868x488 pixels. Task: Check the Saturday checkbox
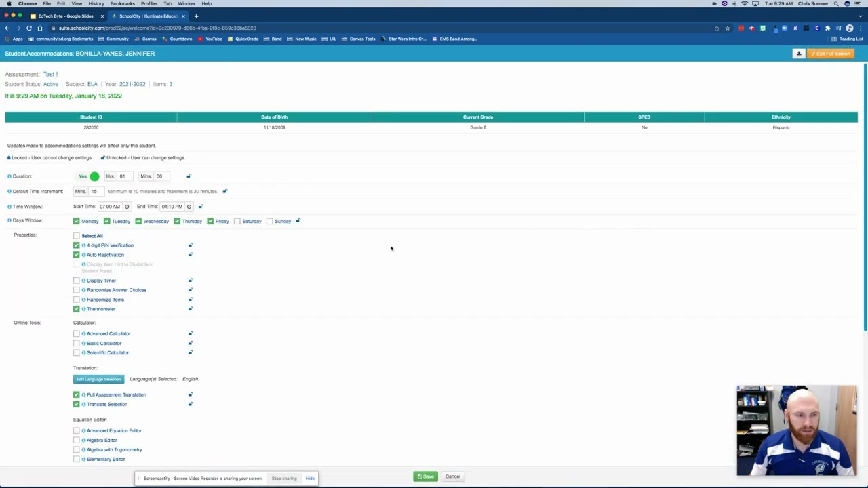237,221
